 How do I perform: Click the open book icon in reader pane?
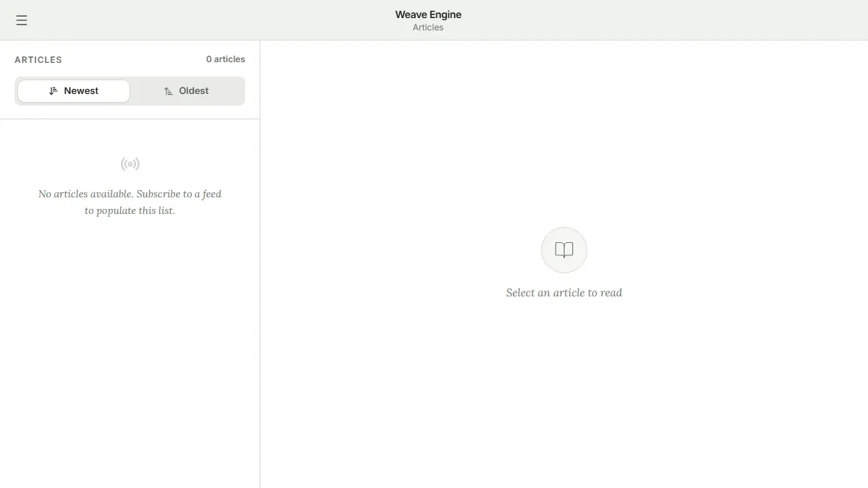(x=564, y=250)
